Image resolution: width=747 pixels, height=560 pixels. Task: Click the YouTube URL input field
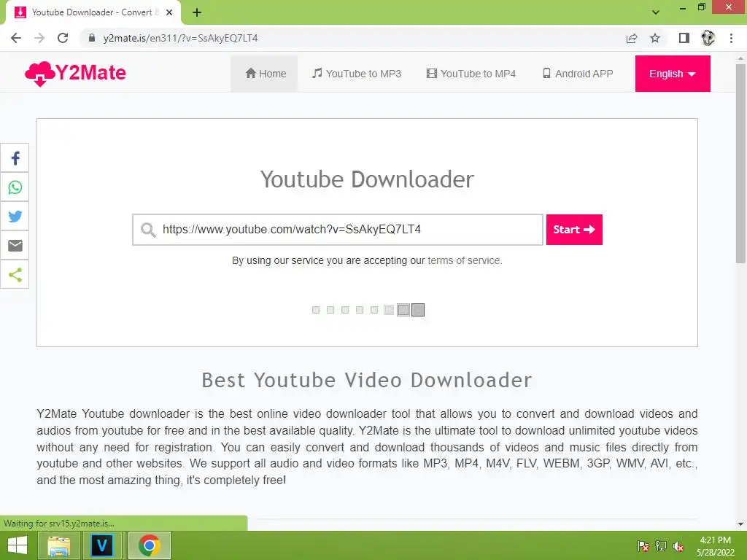(x=338, y=230)
